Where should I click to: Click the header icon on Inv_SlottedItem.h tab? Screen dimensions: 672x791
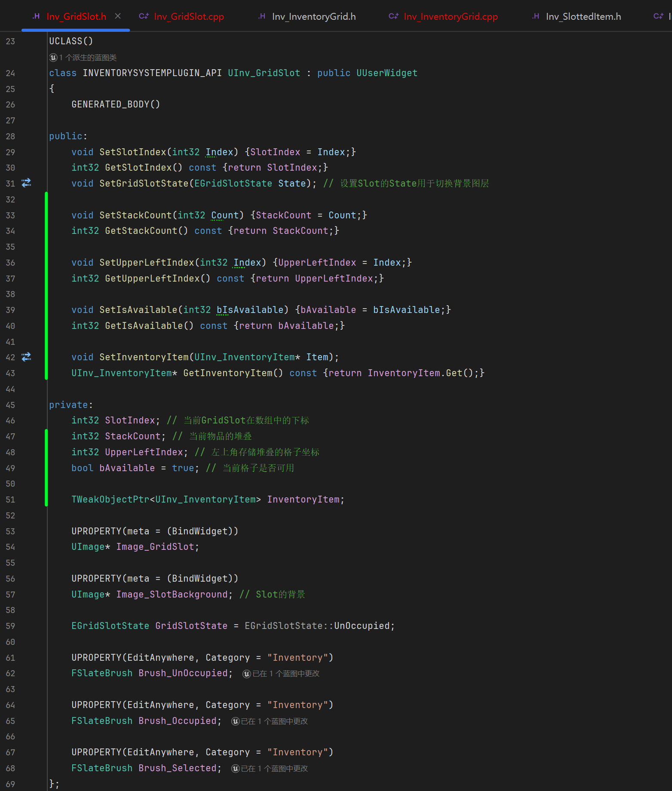click(x=536, y=16)
